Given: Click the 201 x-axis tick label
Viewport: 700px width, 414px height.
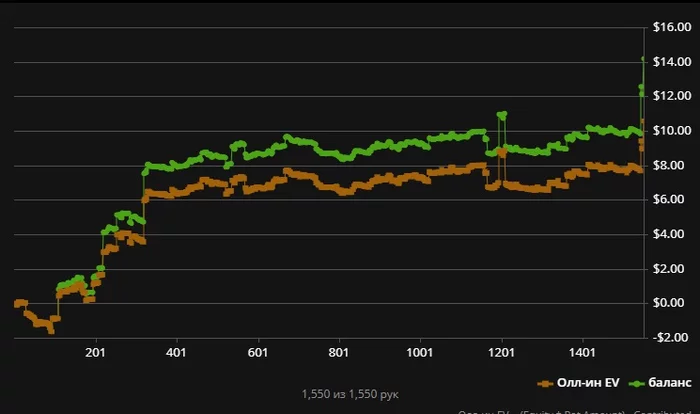Looking at the screenshot, I should [95, 352].
